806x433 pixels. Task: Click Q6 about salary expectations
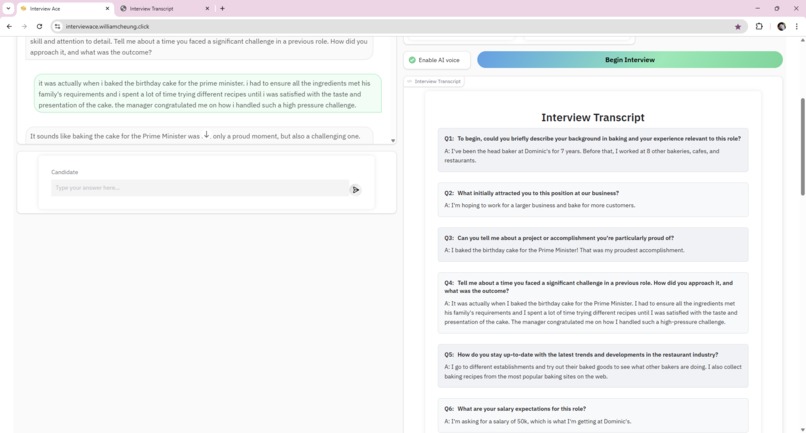(x=515, y=409)
